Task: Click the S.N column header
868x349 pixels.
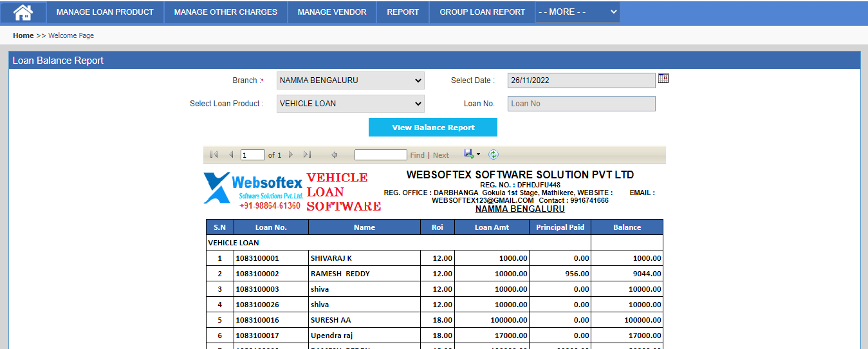Action: (220, 227)
